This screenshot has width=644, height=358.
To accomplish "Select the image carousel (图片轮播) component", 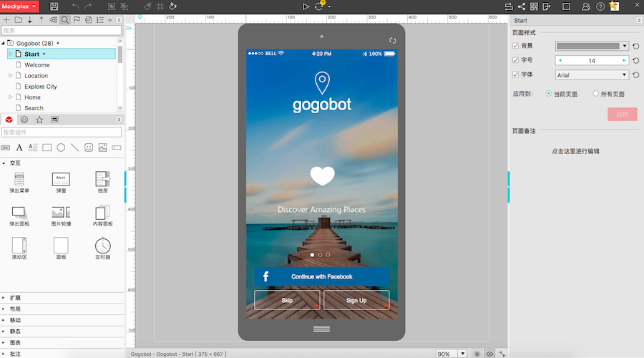I will click(x=61, y=216).
